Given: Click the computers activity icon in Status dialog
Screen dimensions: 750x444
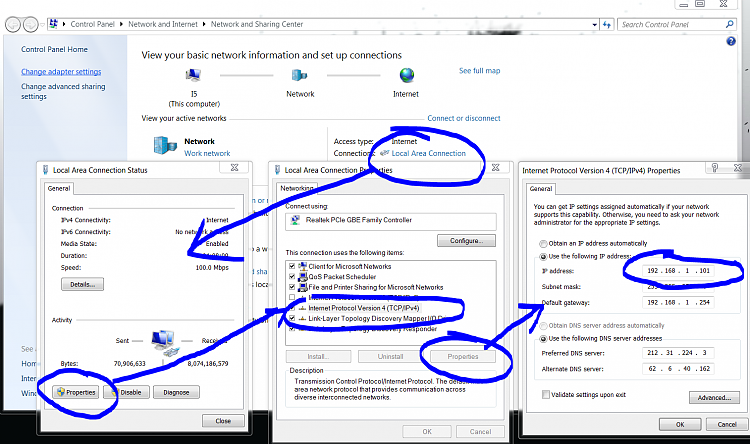Looking at the screenshot, I should pos(164,341).
